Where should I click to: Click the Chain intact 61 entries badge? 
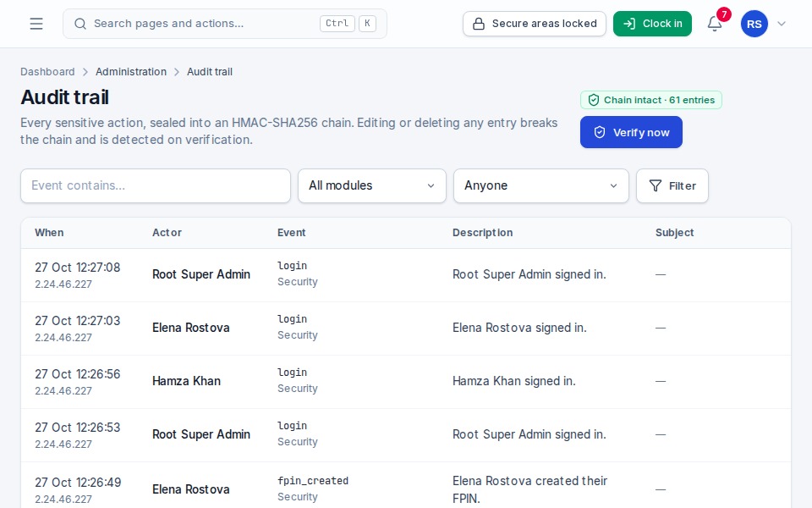(x=651, y=100)
